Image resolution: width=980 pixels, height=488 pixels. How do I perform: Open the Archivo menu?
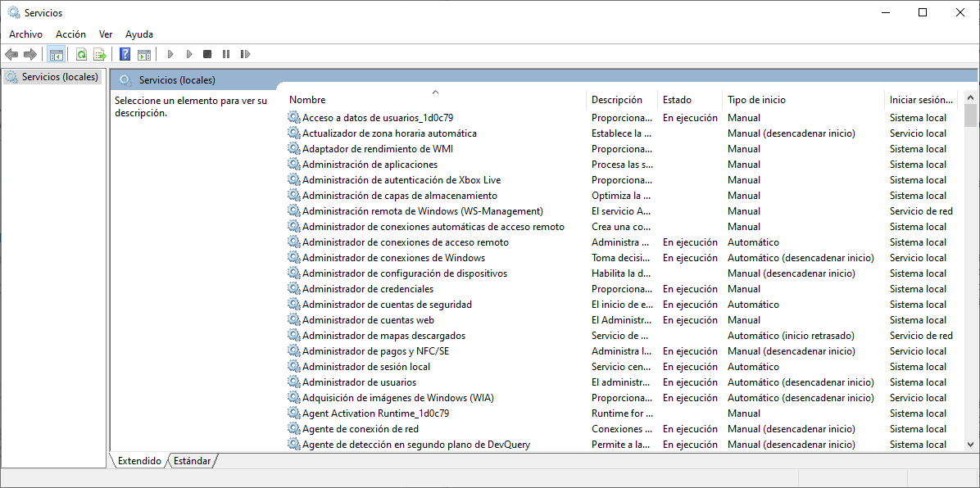25,34
